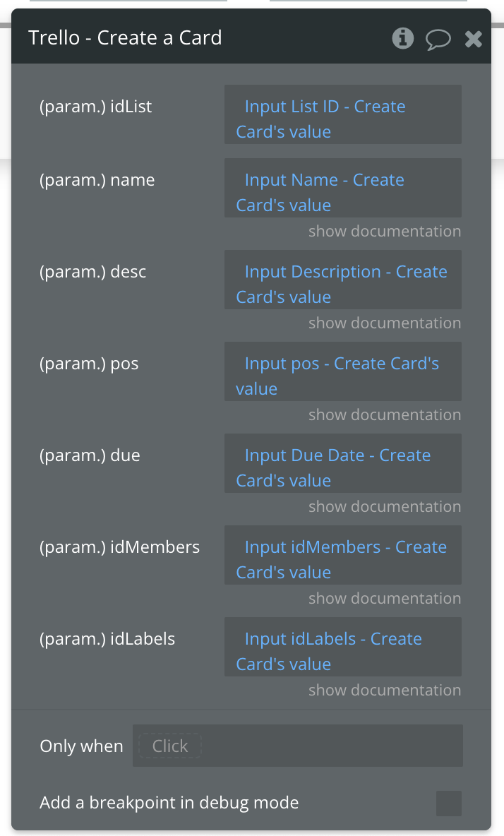Show documentation for the due parameter
504x836 pixels.
(385, 506)
